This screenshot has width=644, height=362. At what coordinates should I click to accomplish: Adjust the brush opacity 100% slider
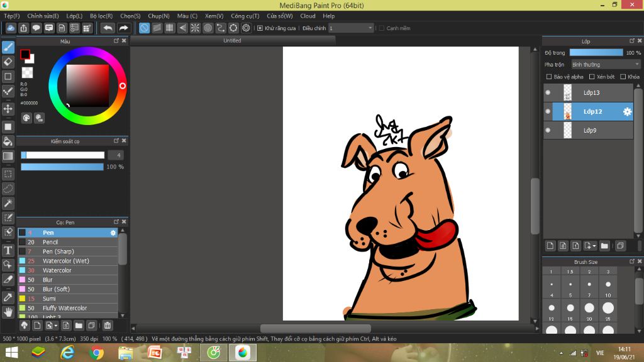coord(62,167)
